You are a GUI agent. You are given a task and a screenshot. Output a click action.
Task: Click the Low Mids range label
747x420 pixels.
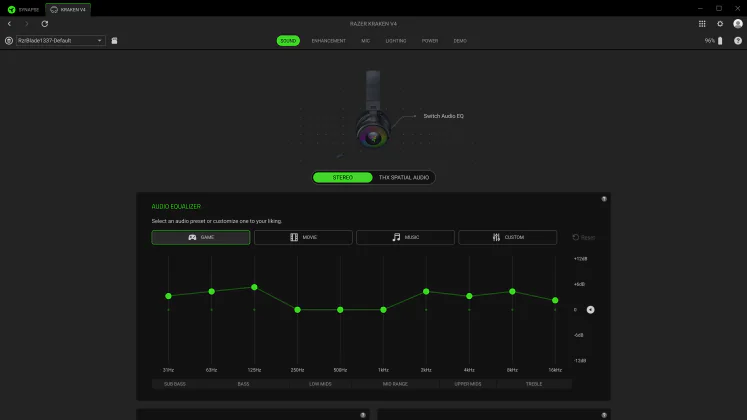pos(320,384)
